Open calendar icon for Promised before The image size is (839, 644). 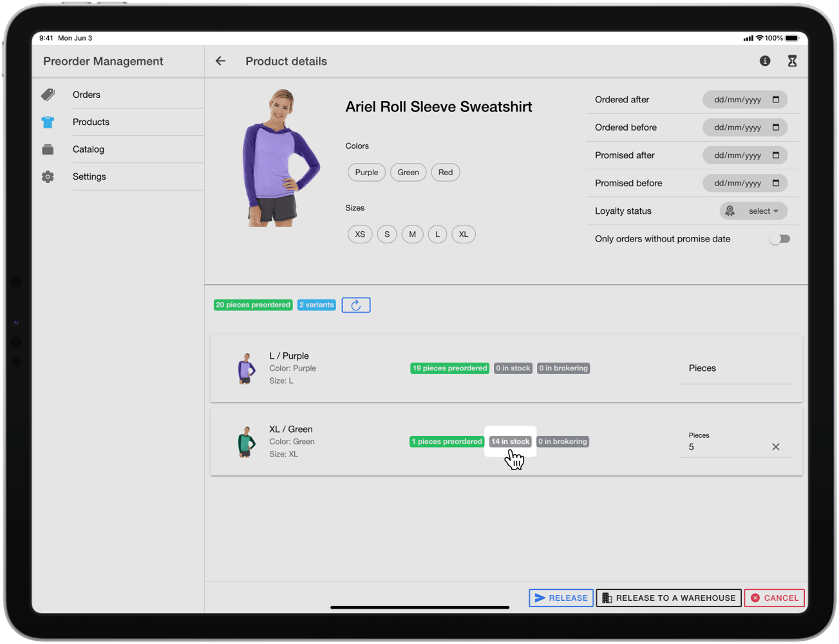[x=776, y=183]
